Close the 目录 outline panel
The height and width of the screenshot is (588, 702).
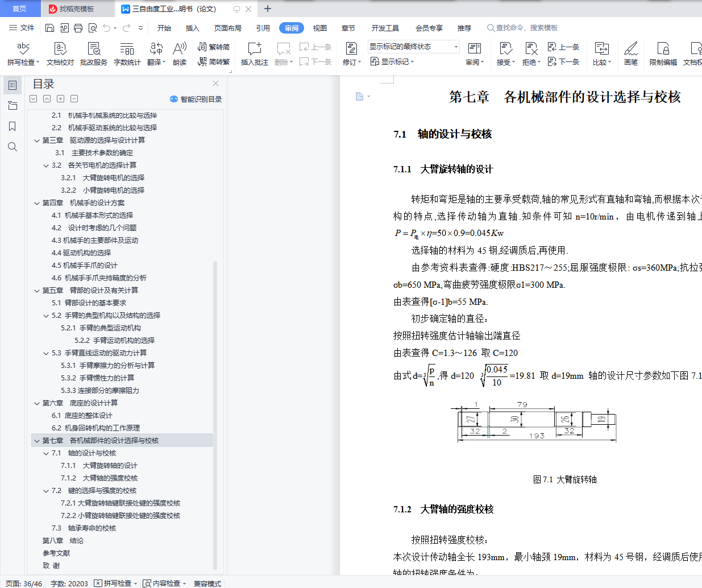pos(215,84)
